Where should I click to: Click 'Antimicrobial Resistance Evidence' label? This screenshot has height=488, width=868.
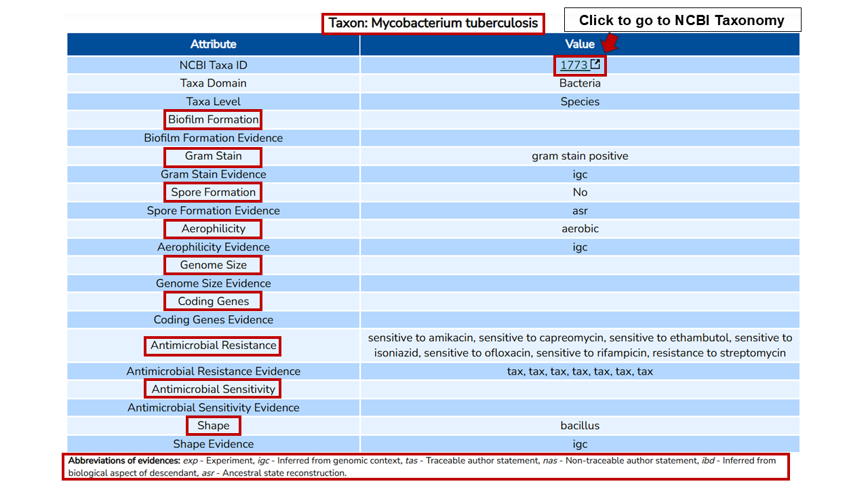click(x=214, y=371)
